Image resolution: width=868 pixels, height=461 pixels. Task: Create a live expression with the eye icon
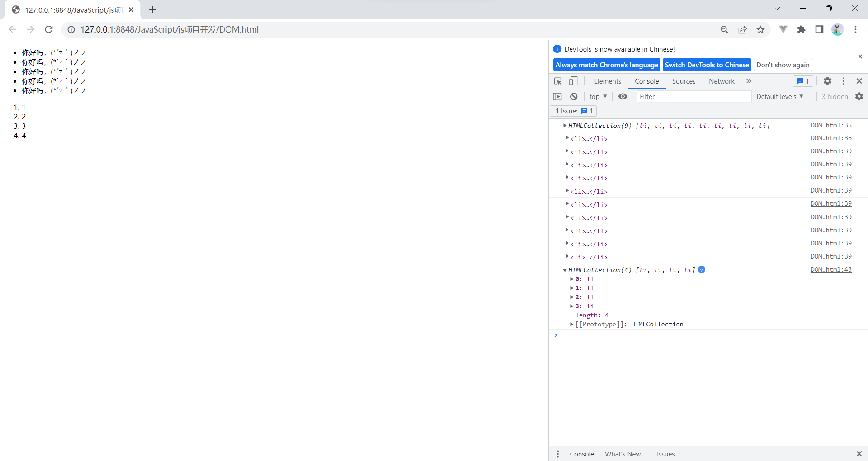623,96
